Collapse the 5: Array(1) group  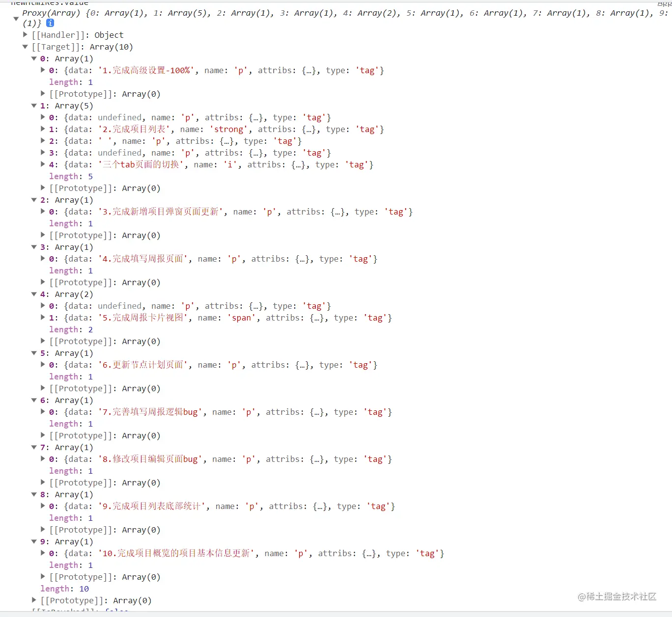[x=34, y=353]
